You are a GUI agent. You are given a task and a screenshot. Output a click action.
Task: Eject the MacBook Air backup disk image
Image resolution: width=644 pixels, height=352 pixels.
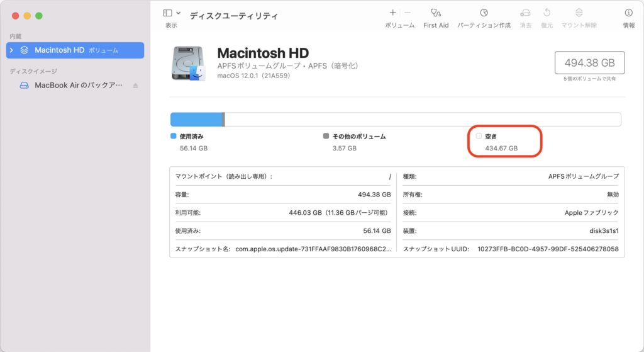click(x=136, y=86)
